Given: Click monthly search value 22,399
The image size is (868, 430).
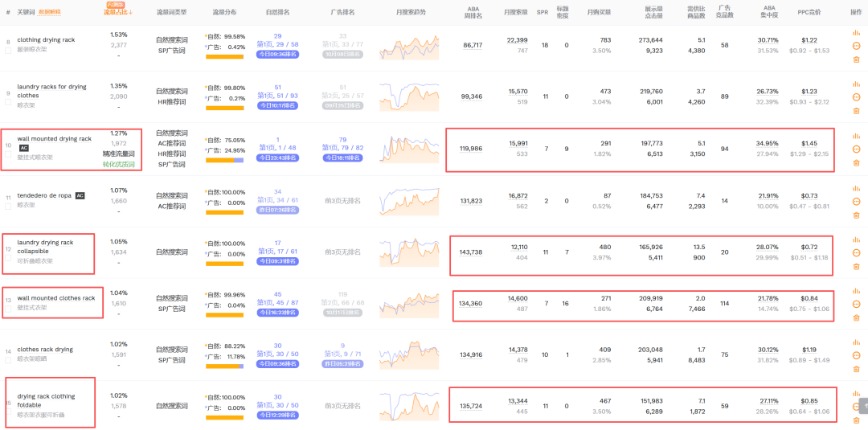Looking at the screenshot, I should point(518,40).
